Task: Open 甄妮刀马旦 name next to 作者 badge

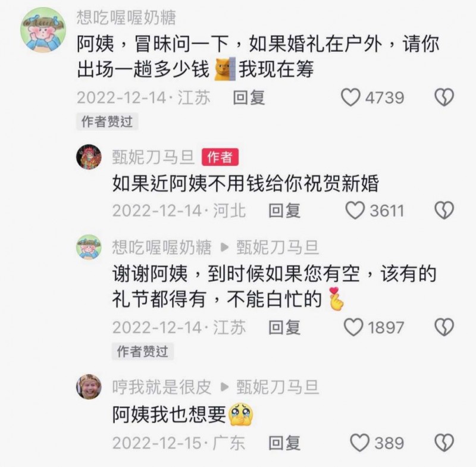Action: (x=154, y=157)
